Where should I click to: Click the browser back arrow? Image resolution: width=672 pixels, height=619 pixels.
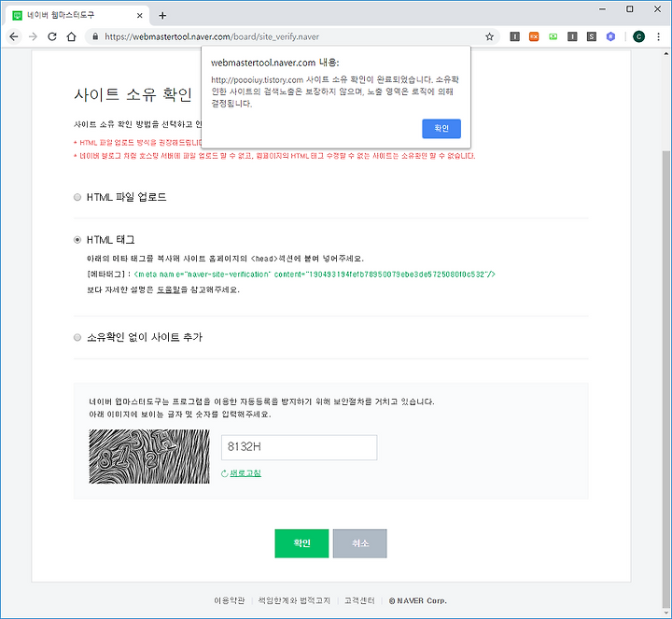click(14, 36)
